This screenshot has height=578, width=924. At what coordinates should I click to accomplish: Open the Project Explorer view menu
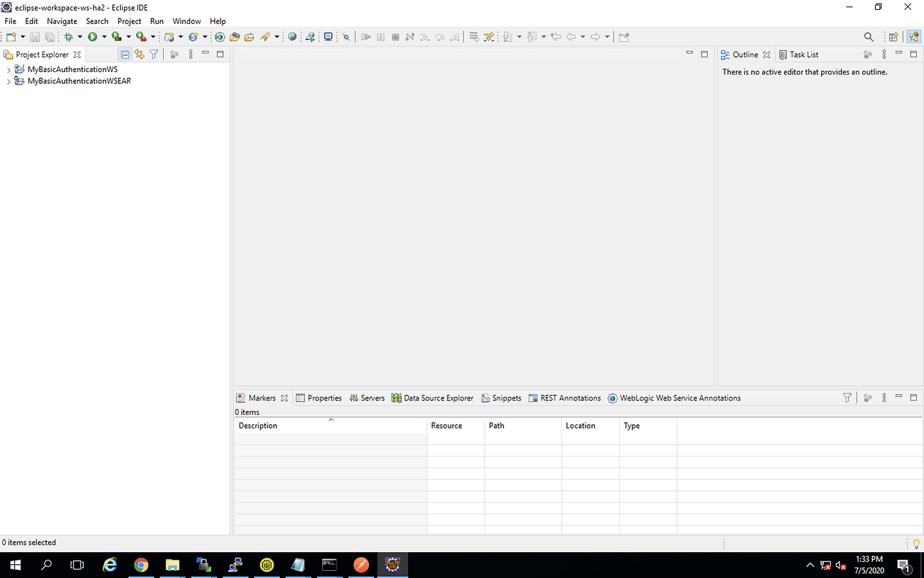[191, 55]
